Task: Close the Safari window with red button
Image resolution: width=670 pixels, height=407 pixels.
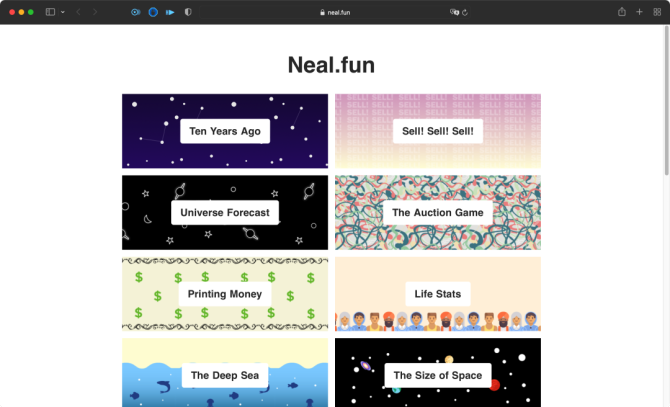Action: 12,12
